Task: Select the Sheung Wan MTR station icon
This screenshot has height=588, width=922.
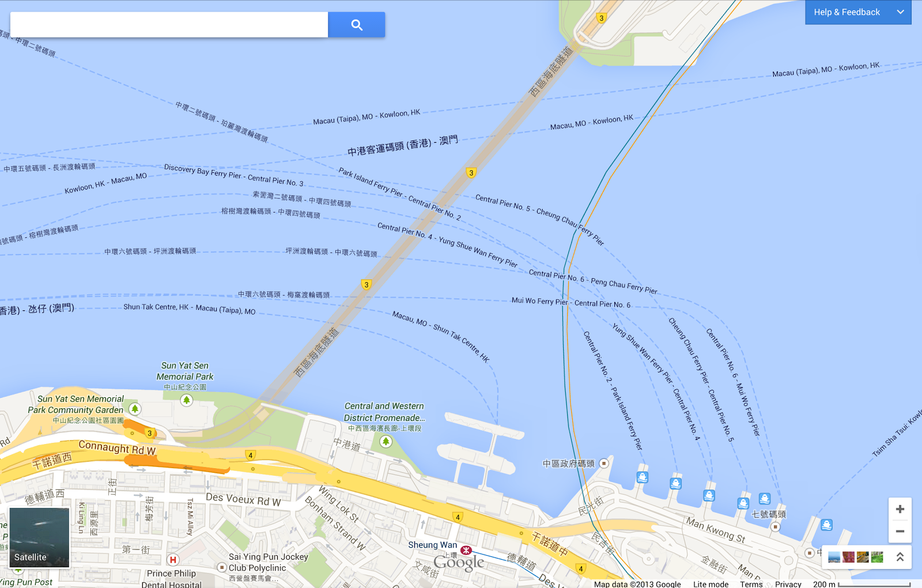Action: [466, 551]
